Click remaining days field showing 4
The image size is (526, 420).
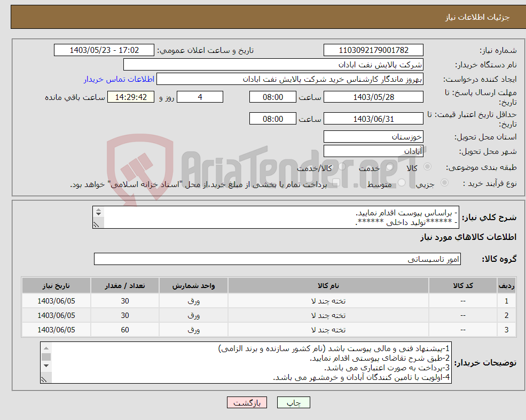point(200,97)
